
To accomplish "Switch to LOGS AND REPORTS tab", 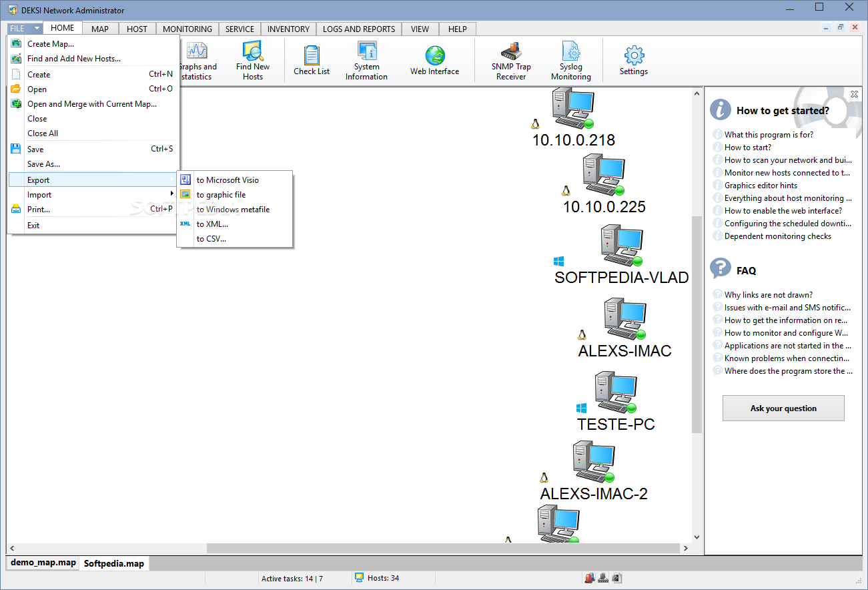I will (x=359, y=29).
